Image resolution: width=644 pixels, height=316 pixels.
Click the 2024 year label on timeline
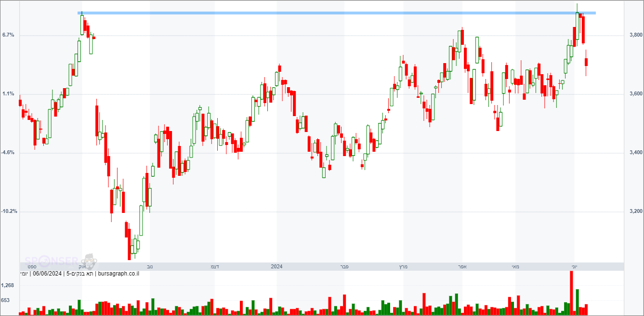277,266
